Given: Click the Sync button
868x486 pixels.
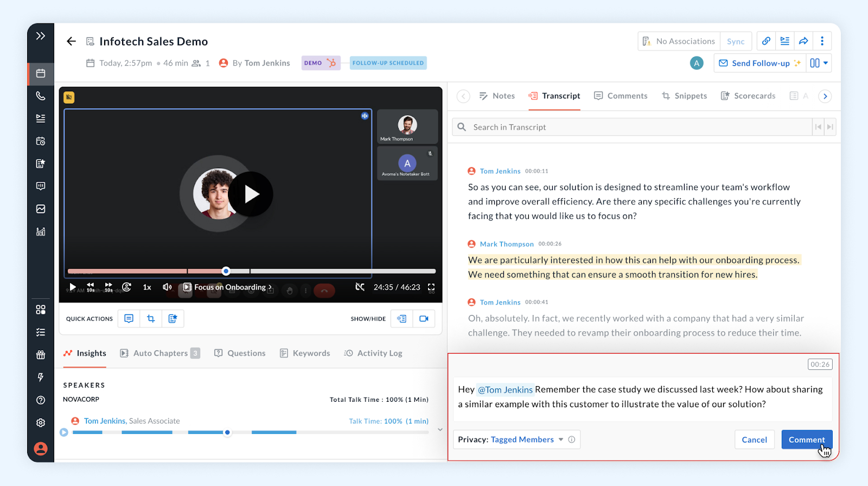Looking at the screenshot, I should click(x=736, y=41).
